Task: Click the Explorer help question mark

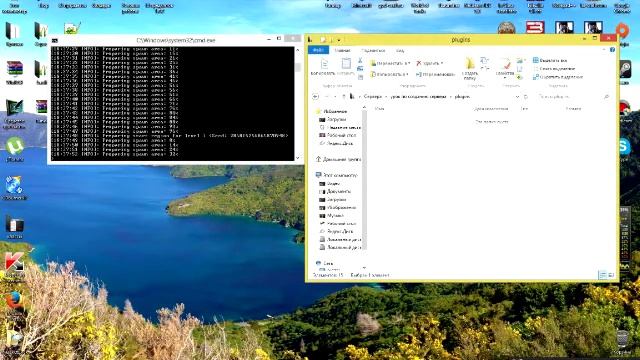Action: point(612,50)
